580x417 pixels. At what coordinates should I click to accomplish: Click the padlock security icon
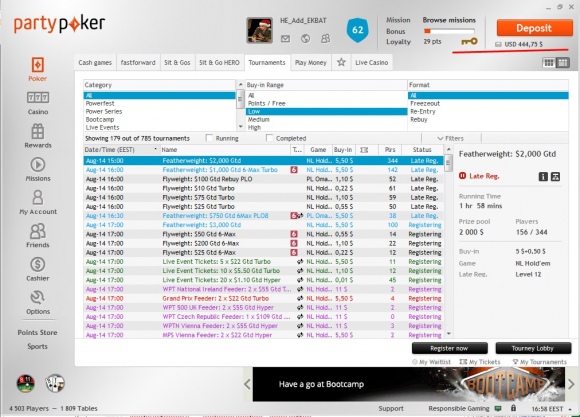coord(513,408)
